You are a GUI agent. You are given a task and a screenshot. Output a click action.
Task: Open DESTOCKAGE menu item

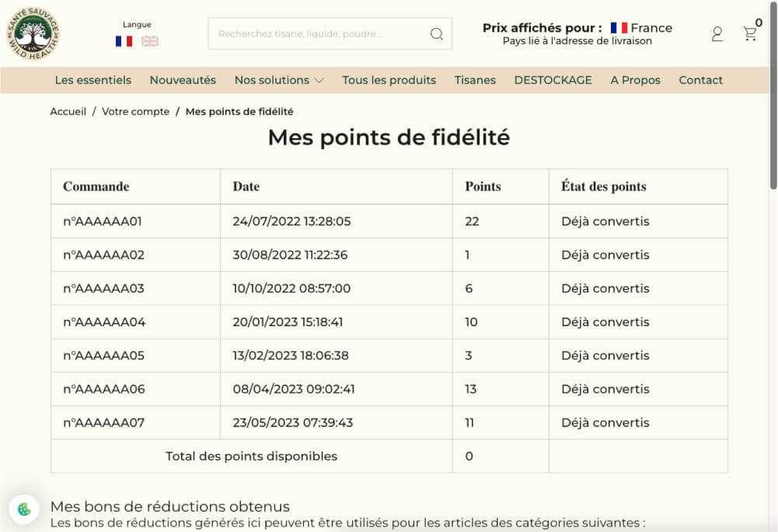[553, 80]
